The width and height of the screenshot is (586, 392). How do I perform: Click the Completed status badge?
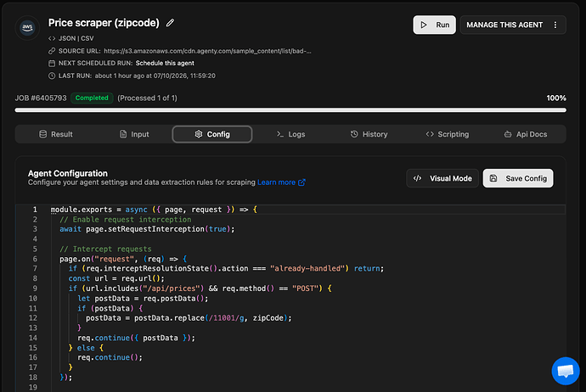coord(92,98)
